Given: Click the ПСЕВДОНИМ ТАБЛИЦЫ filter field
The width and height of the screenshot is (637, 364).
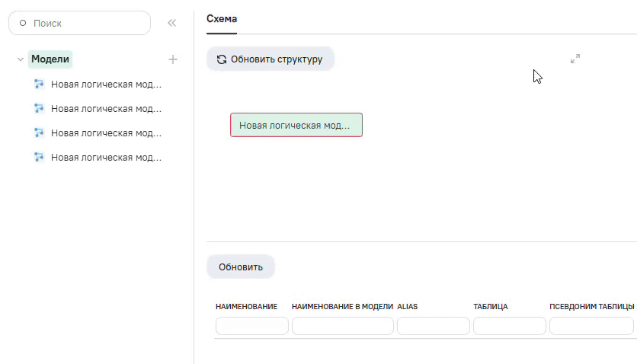Looking at the screenshot, I should (x=591, y=326).
